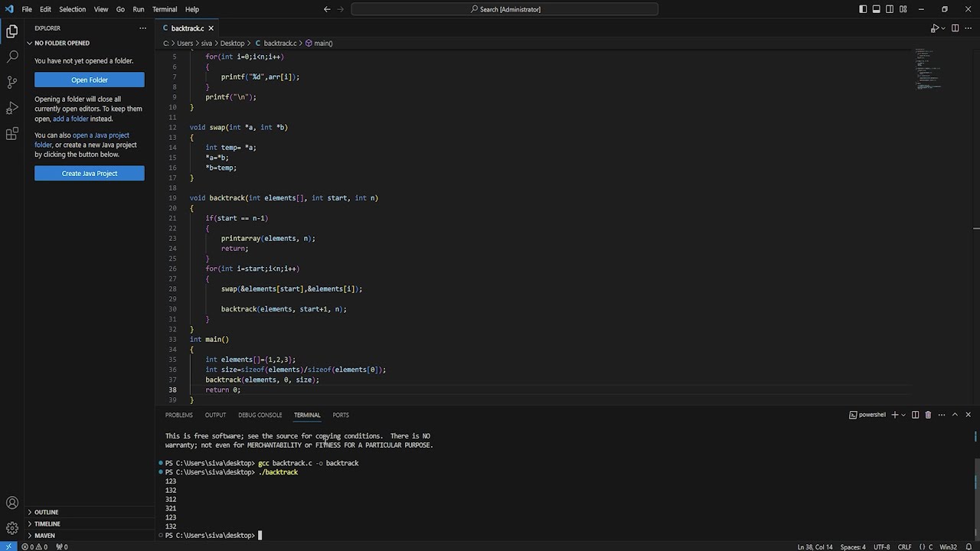Viewport: 980px width, 551px height.
Task: Launch a new terminal with plus icon
Action: [x=894, y=415]
